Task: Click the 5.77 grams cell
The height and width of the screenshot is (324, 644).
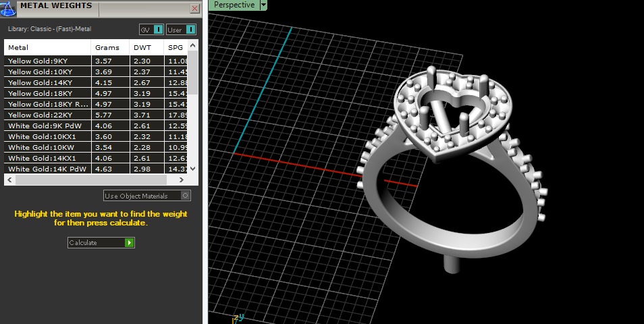Action: click(x=110, y=115)
